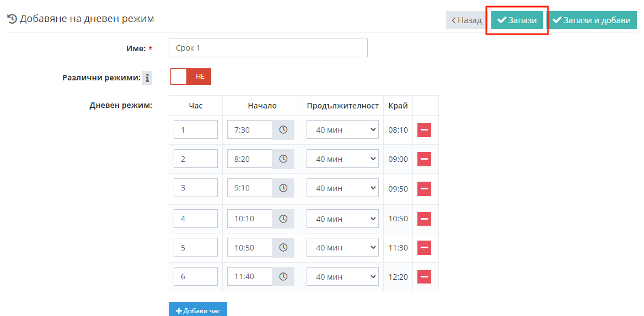Open clock picker for 10:10 start time
644x316 pixels.
[283, 219]
